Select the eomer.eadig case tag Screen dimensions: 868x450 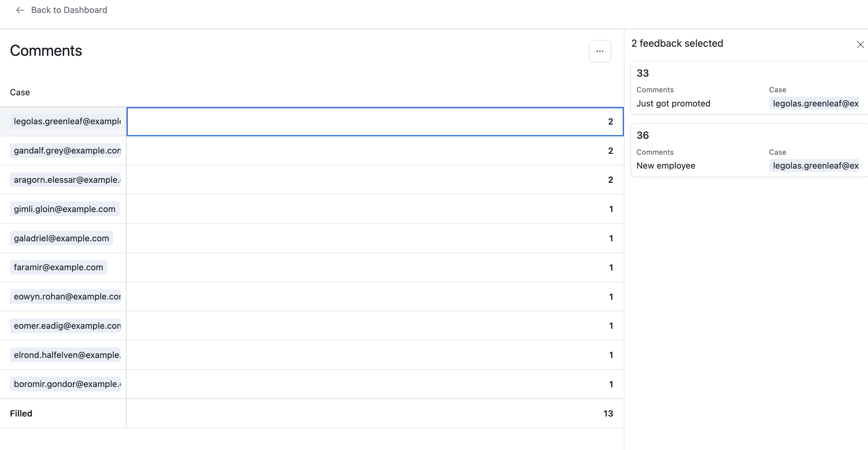[65, 326]
